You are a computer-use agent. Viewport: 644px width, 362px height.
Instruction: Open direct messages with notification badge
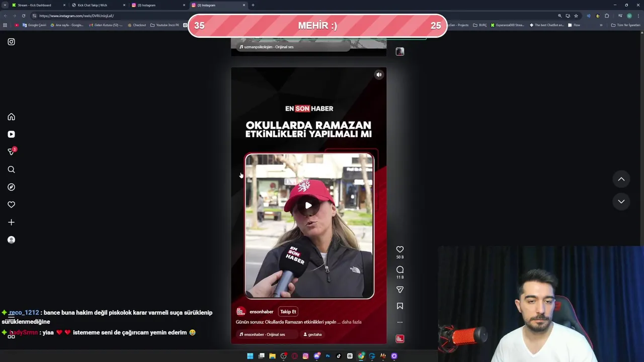(12, 151)
